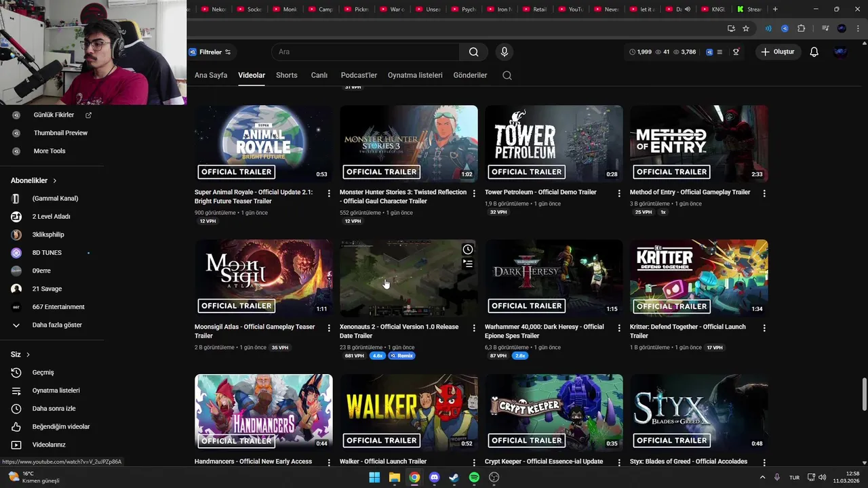Screen dimensions: 868x488
Task: Open new browser tab with plus button
Action: (775, 9)
